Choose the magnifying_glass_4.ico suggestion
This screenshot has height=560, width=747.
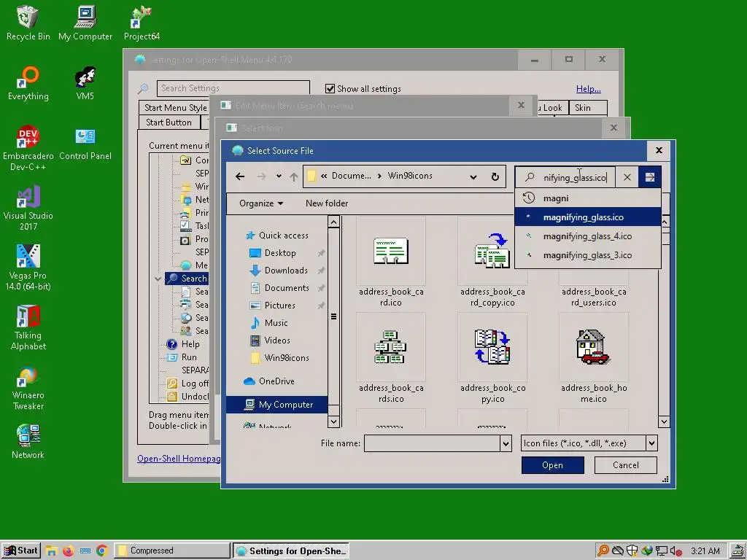(x=588, y=236)
